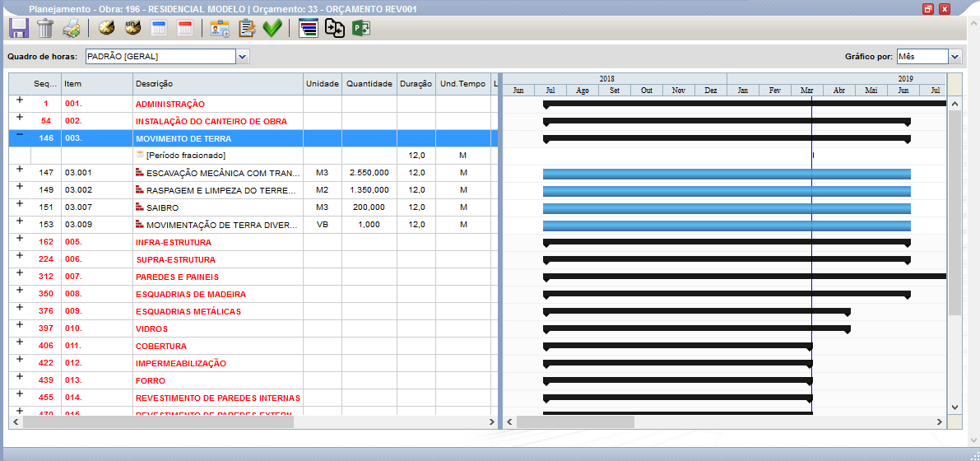The image size is (980, 461).
Task: Click the Gantt vertical scrollbar up arrow
Action: (x=954, y=103)
